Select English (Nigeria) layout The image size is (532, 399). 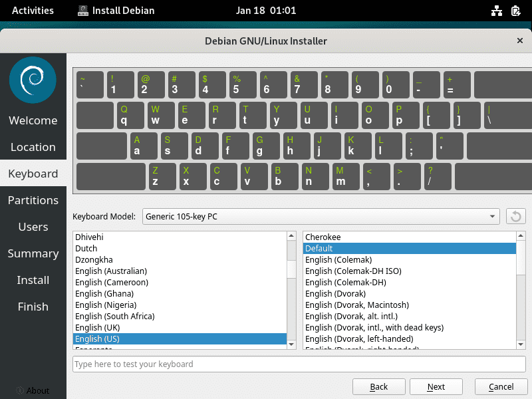pos(180,305)
